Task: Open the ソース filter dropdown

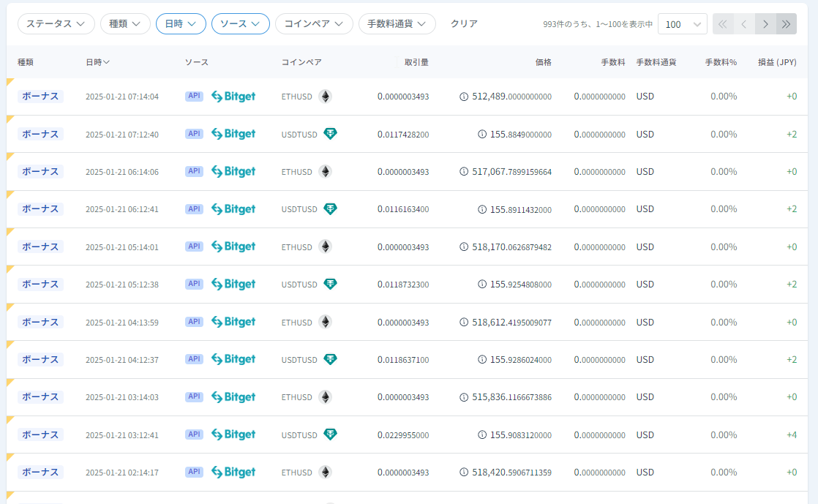Action: click(241, 24)
